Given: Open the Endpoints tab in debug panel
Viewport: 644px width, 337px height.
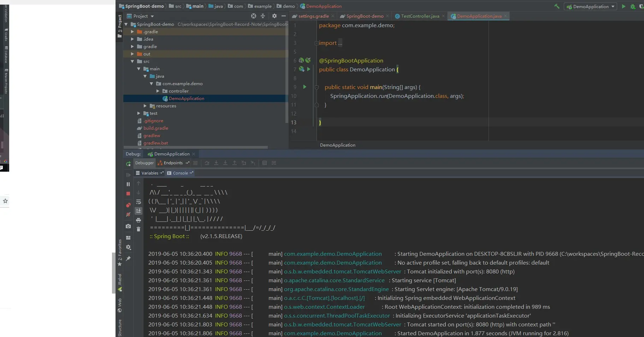Looking at the screenshot, I should [x=173, y=163].
